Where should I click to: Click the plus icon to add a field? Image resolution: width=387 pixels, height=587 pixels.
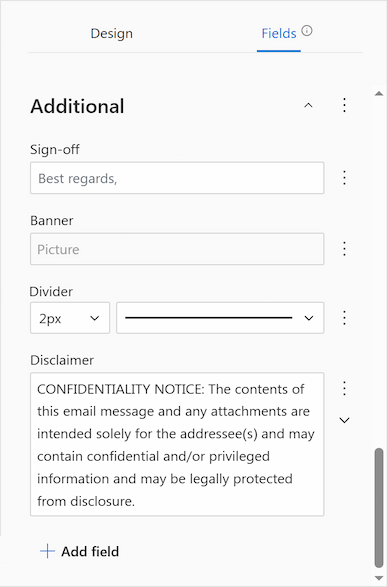pyautogui.click(x=47, y=551)
